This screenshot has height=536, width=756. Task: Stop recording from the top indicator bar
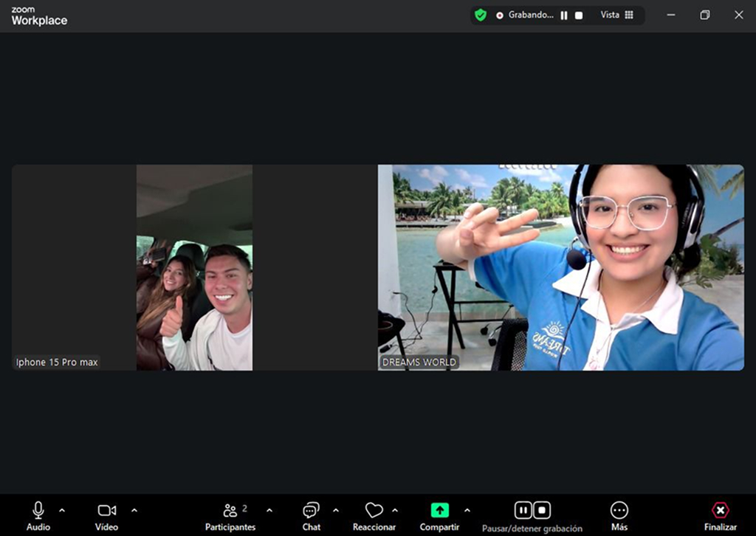[579, 16]
